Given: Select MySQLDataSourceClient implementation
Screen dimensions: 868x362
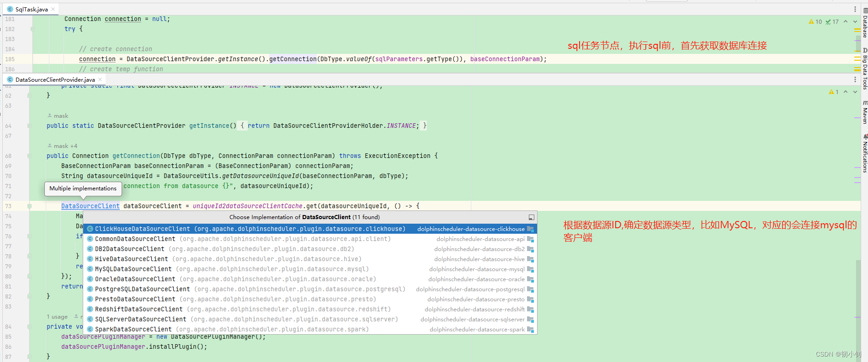Looking at the screenshot, I should [310, 269].
